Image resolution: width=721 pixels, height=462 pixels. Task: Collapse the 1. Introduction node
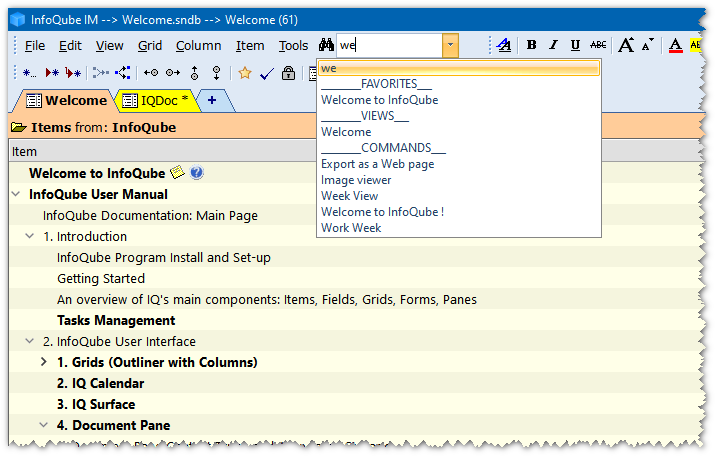click(30, 236)
